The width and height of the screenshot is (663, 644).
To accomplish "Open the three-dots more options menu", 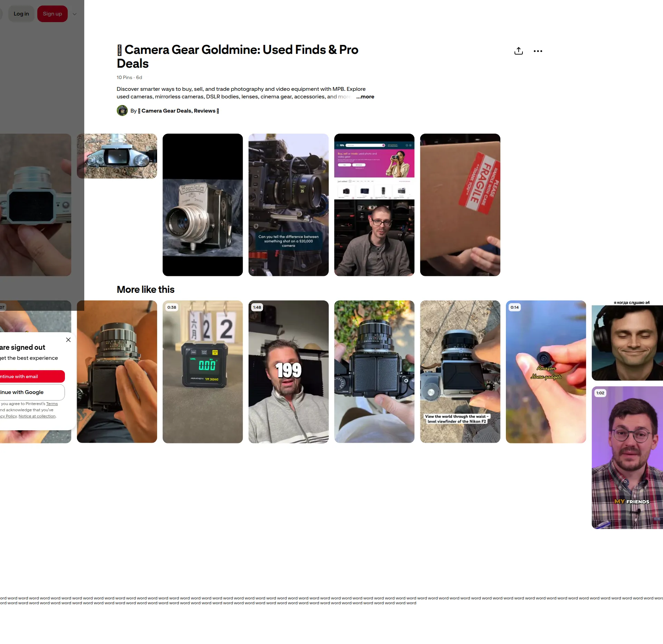I will coord(538,51).
